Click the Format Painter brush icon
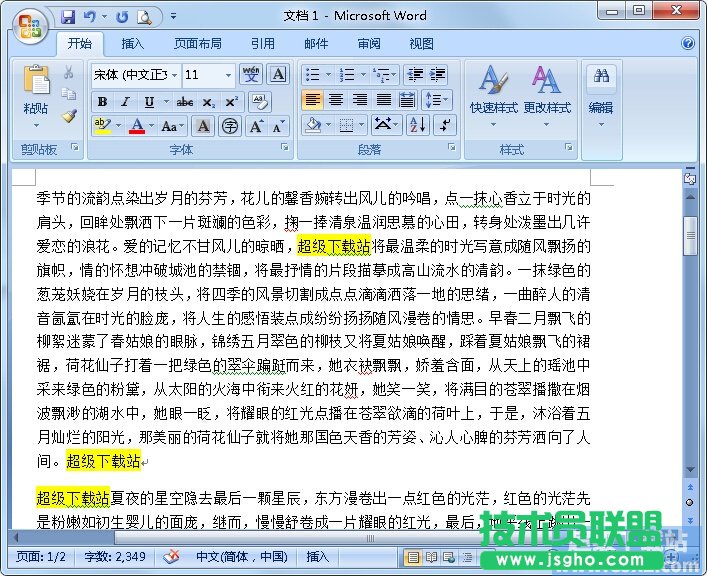Image resolution: width=707 pixels, height=576 pixels. pyautogui.click(x=69, y=116)
